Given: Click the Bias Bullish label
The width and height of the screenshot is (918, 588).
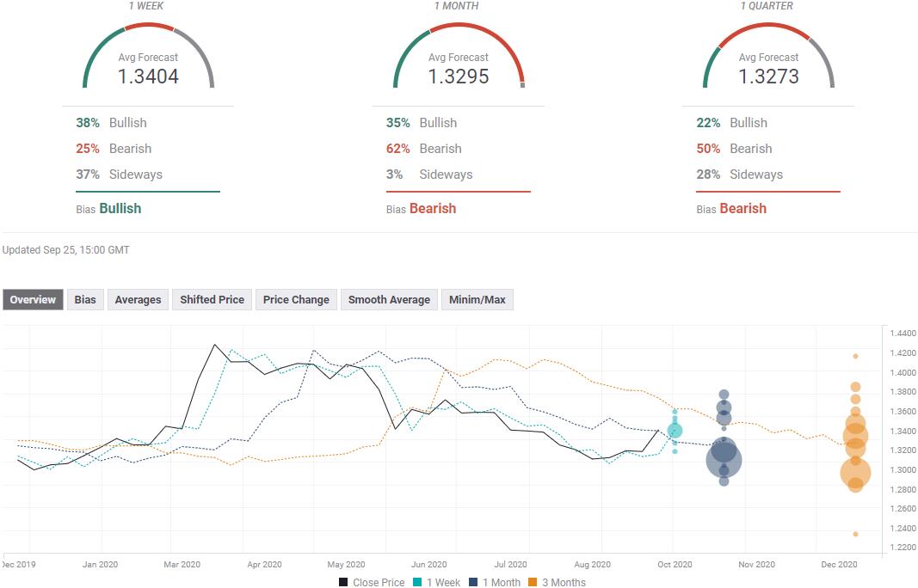Looking at the screenshot, I should [x=109, y=209].
